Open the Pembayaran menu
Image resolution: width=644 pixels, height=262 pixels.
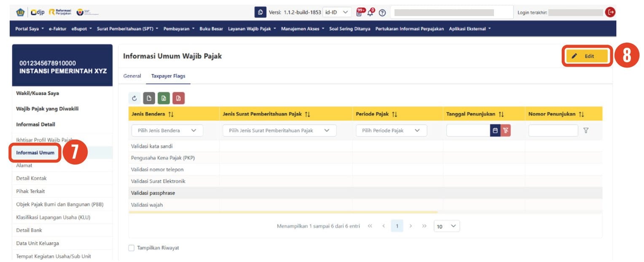coord(179,29)
